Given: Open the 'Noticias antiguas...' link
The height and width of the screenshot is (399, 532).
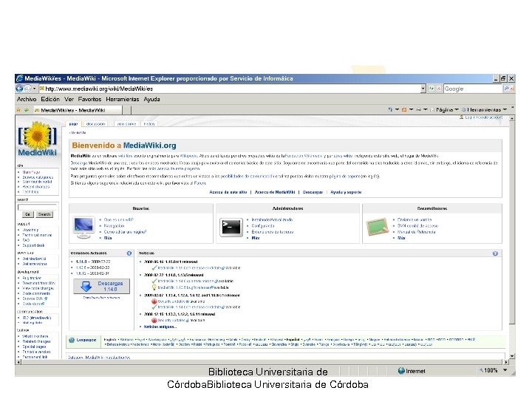Looking at the screenshot, I should (160, 327).
